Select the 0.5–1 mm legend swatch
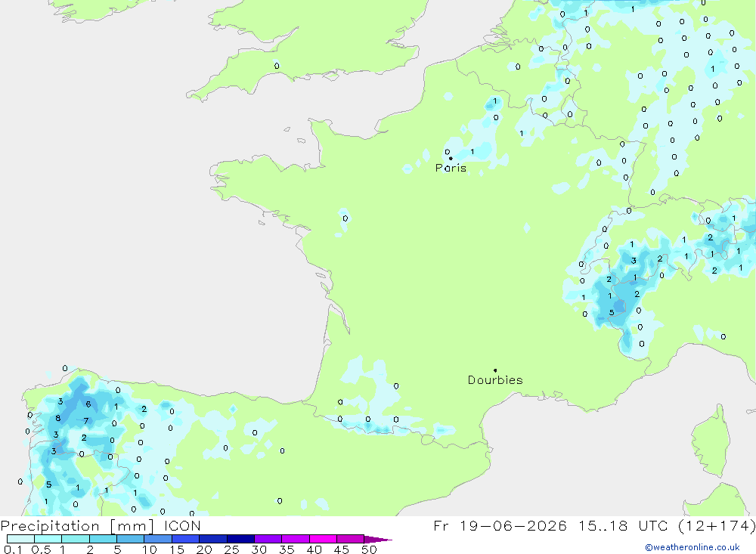The image size is (756, 554). tap(48, 539)
